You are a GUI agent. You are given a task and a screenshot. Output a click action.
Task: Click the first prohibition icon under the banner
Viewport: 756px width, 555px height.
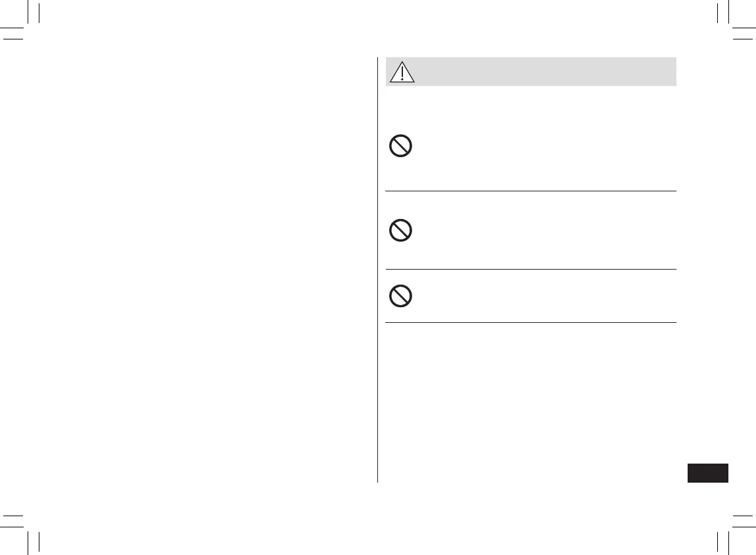click(400, 145)
